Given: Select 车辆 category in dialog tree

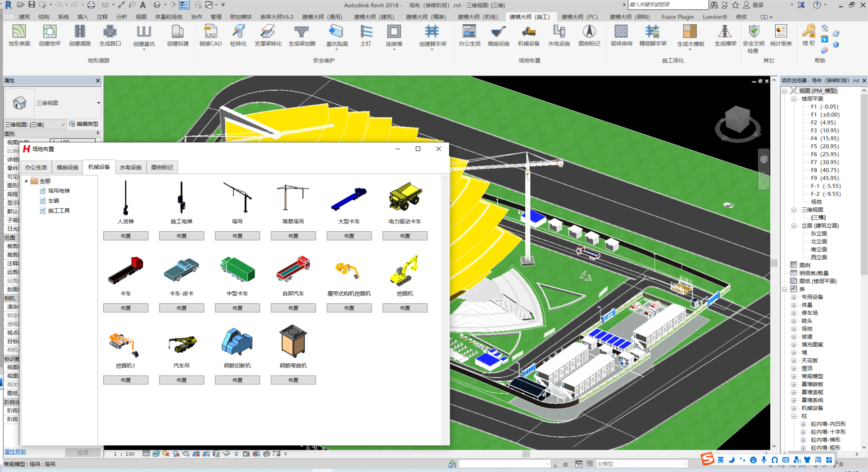Looking at the screenshot, I should click(x=54, y=201).
